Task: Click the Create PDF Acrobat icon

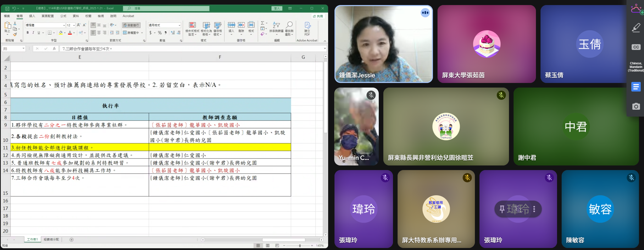Action: (x=307, y=26)
